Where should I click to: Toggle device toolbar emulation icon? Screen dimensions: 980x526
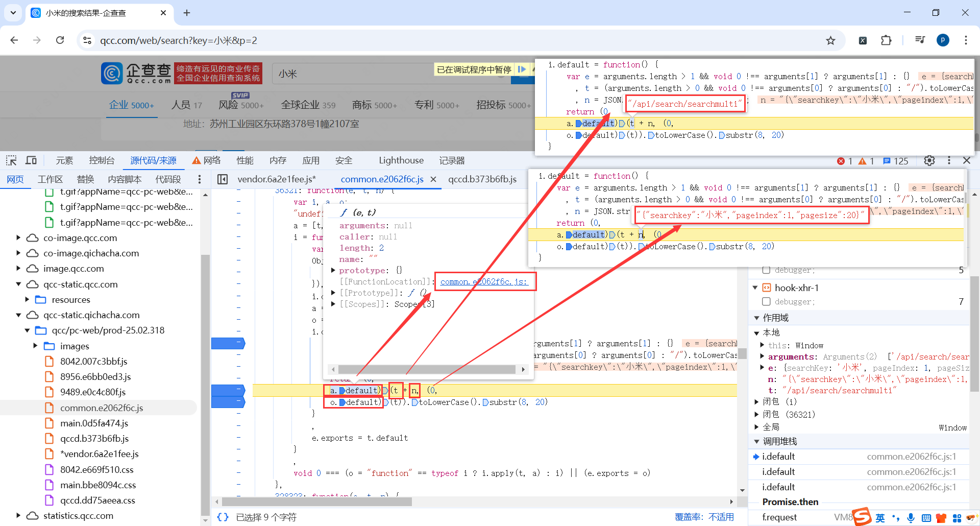coord(31,160)
